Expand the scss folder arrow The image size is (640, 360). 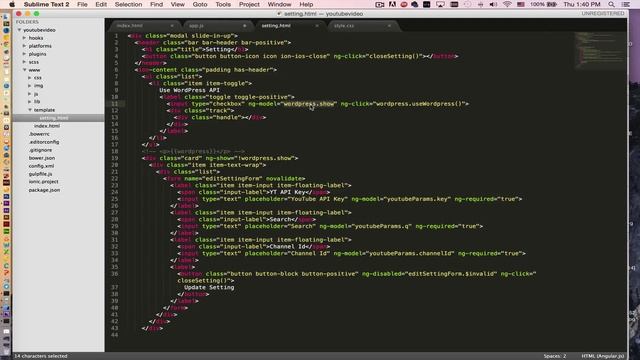(x=24, y=62)
